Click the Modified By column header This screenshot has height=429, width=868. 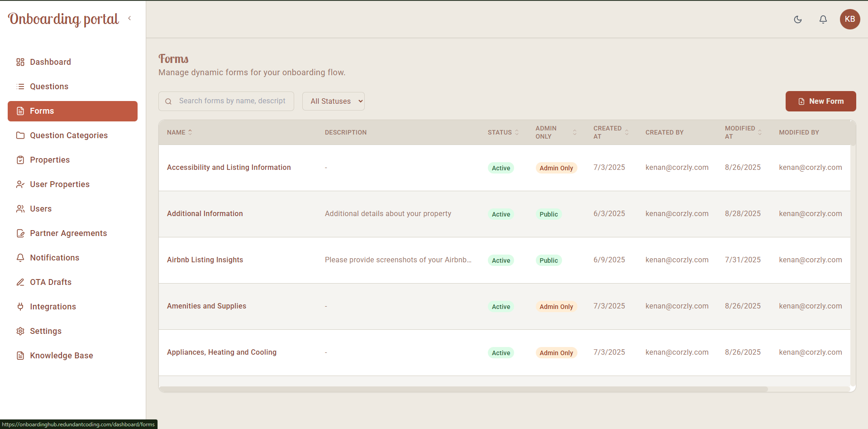point(799,132)
